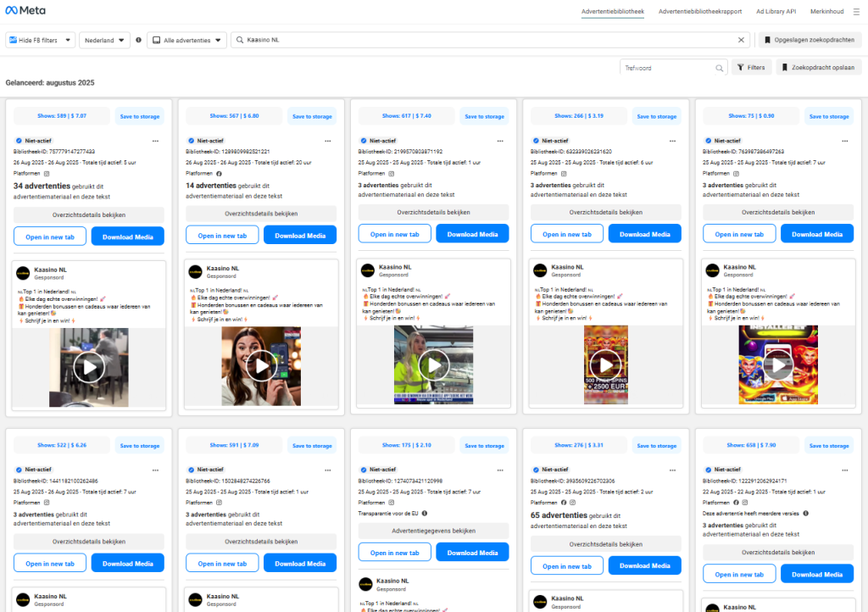Switch to Advertentiebibliotheek tab

(x=612, y=11)
